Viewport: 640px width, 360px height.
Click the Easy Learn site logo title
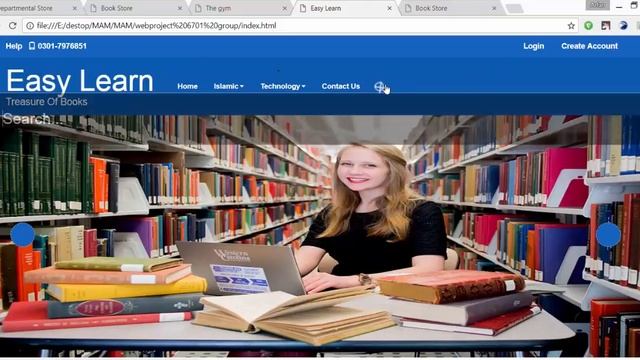click(x=80, y=81)
